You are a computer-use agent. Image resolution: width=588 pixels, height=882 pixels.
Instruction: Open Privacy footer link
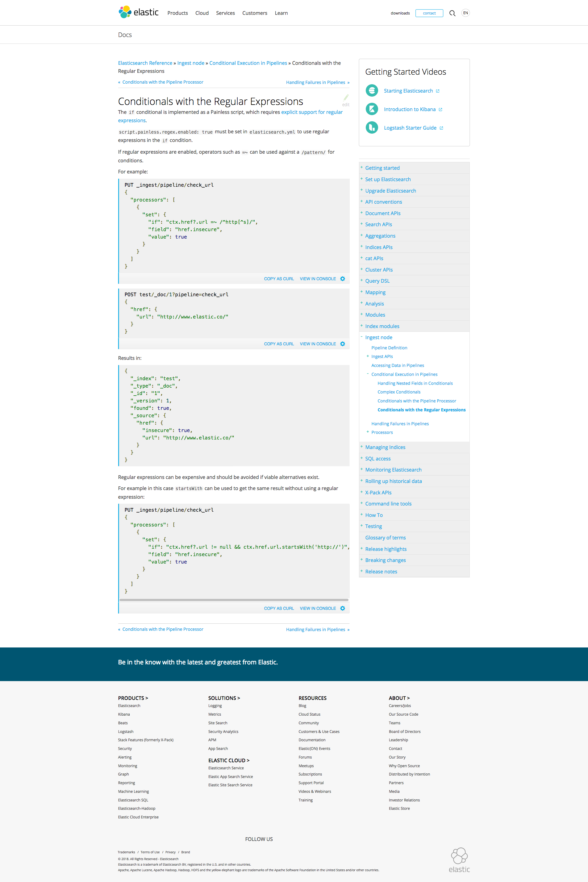(170, 852)
